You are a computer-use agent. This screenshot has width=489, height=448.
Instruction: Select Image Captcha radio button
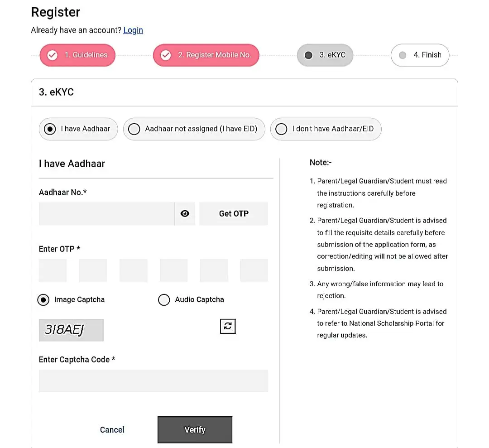point(43,300)
